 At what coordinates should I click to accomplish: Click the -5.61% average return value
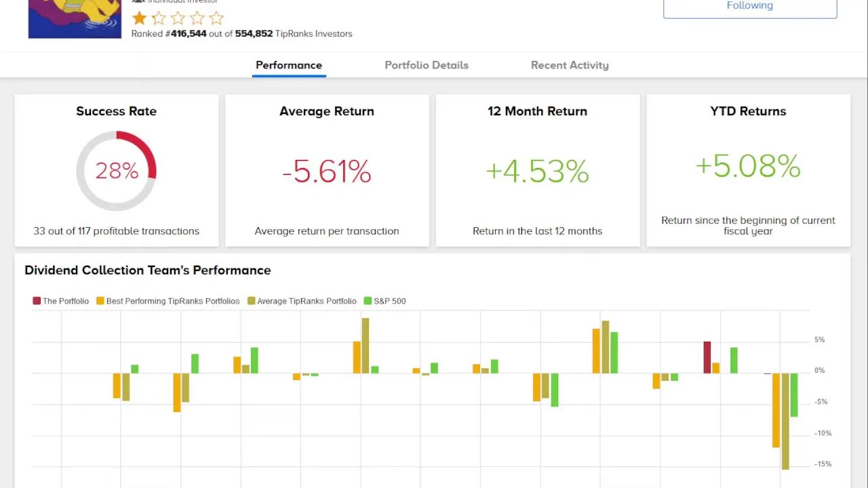(x=327, y=171)
